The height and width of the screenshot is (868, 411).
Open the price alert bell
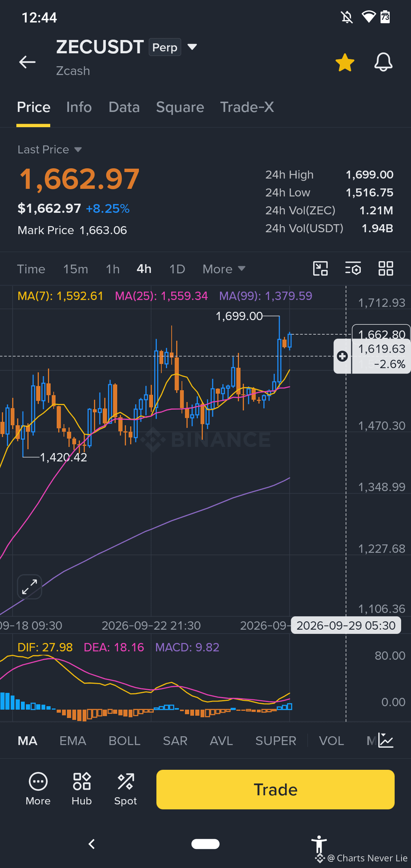coord(383,62)
